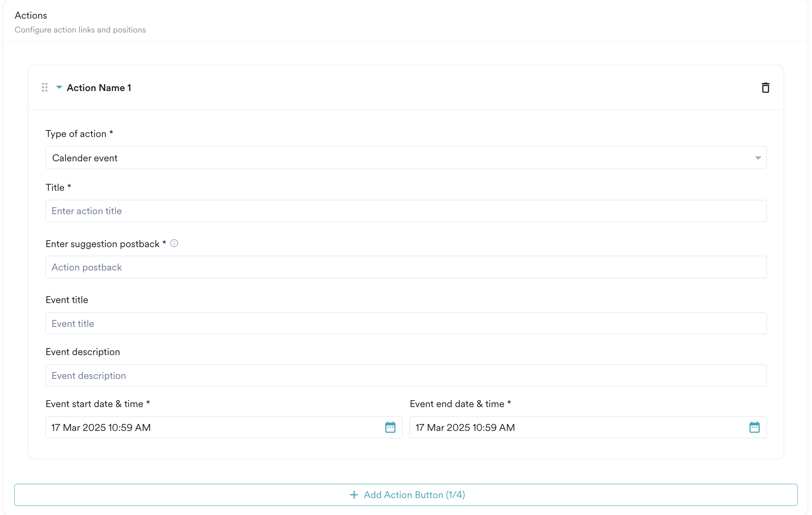
Task: Open the Type of action dropdown
Action: point(405,158)
